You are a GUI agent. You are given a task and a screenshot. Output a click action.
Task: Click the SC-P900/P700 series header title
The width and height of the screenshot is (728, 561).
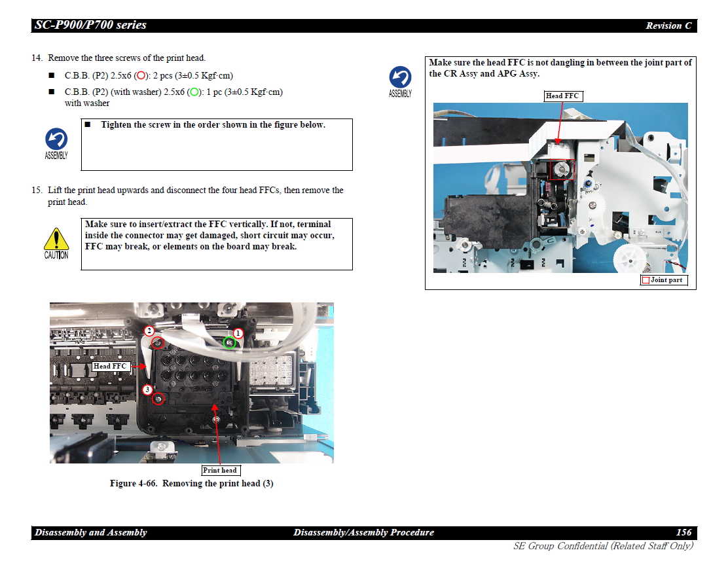coord(90,26)
